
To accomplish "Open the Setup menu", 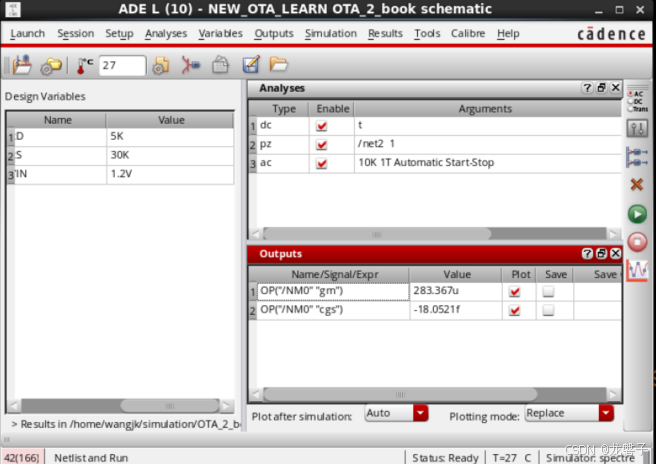I will click(x=119, y=33).
